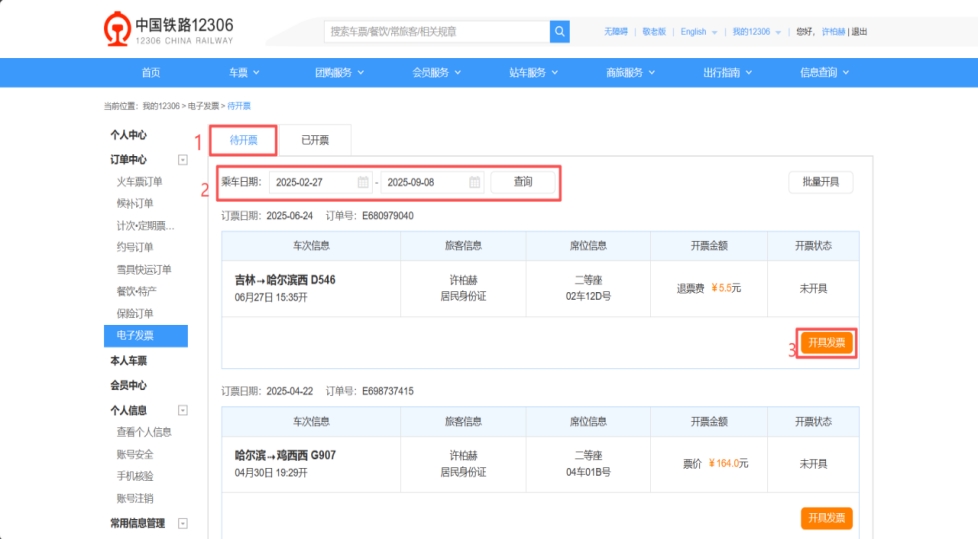
Task: Click the order number E680979040
Action: coord(387,216)
